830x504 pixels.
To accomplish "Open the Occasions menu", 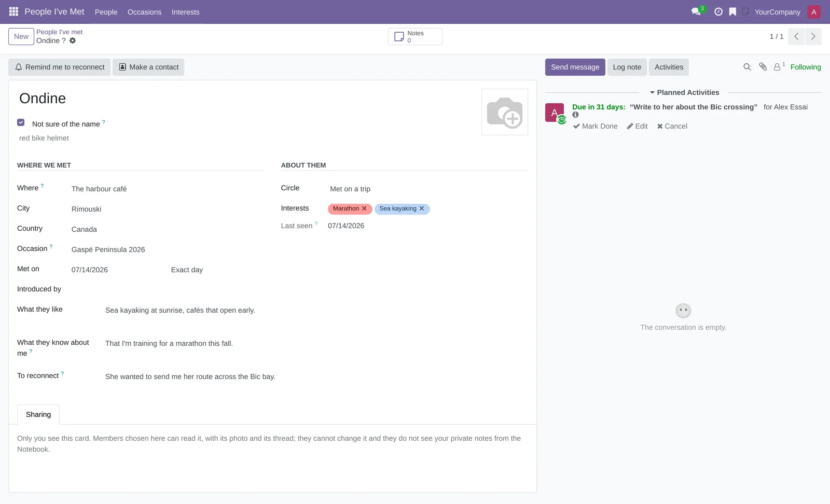I will click(x=144, y=12).
